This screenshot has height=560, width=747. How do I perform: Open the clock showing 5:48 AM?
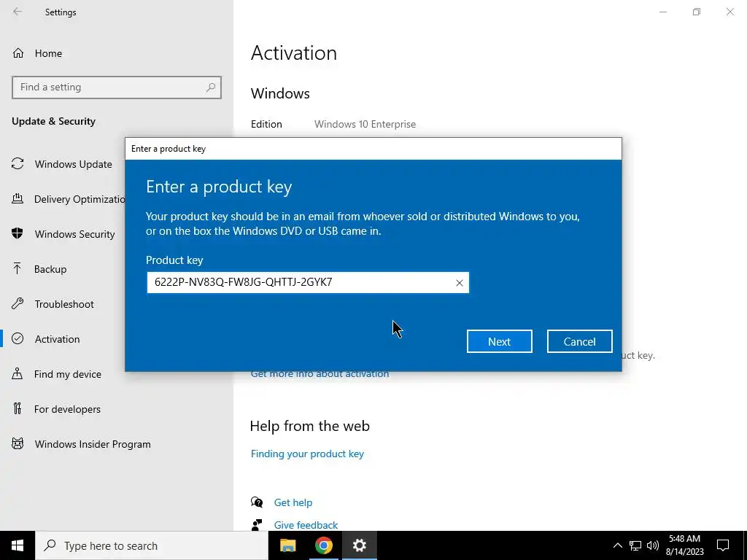(x=684, y=545)
